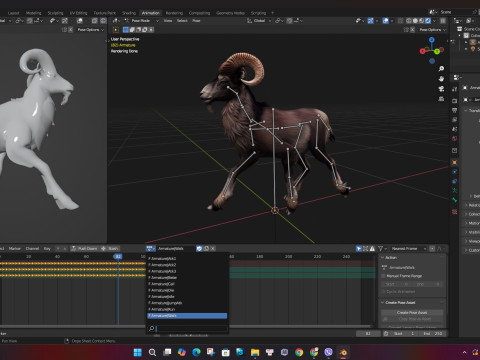This screenshot has height=360, width=480.
Task: Open the Windows Start menu
Action: point(137,352)
